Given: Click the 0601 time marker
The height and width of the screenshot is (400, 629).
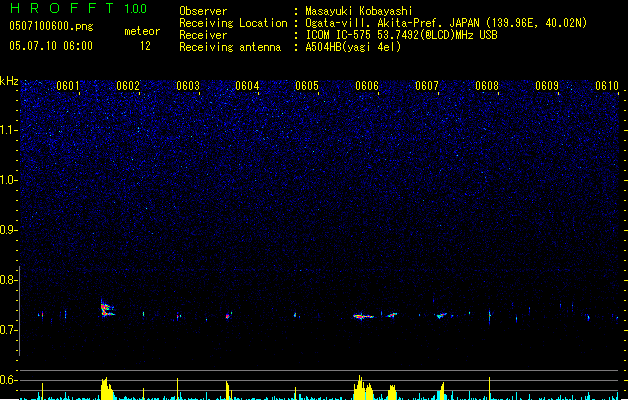Looking at the screenshot, I should [68, 86].
